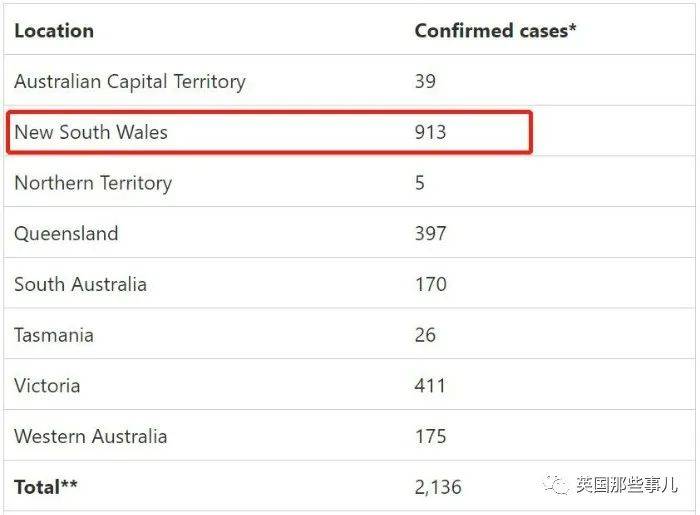Select the Northern Territory row label
The width and height of the screenshot is (700, 515).
coord(93,183)
